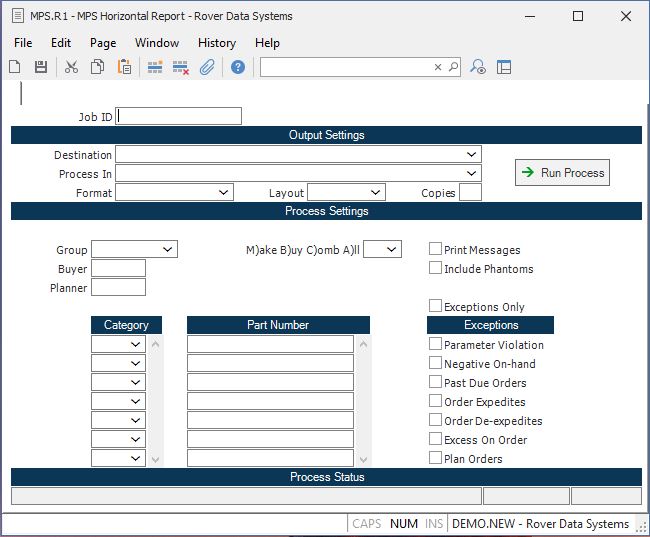Toggle the Exceptions Only checkbox

pos(436,306)
